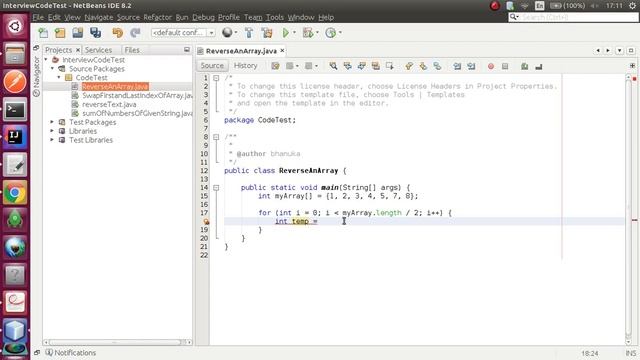The height and width of the screenshot is (360, 640).
Task: Click the Build Project hammer icon
Action: coord(249,33)
